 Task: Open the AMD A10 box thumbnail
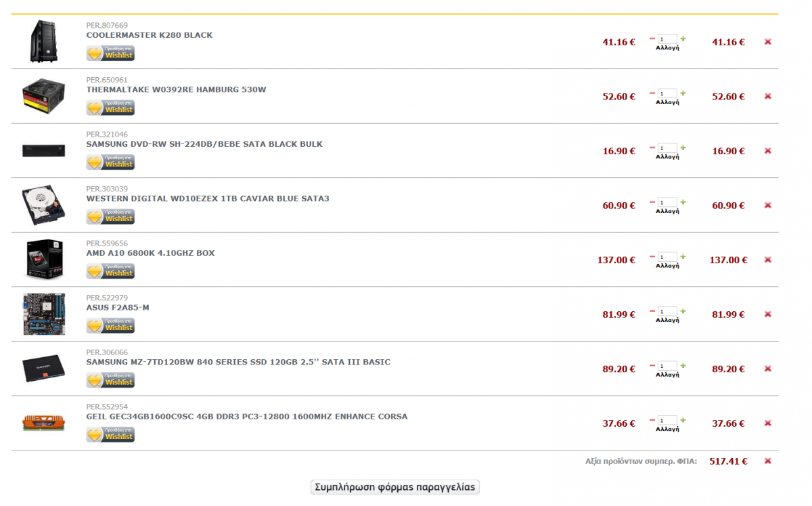[44, 259]
